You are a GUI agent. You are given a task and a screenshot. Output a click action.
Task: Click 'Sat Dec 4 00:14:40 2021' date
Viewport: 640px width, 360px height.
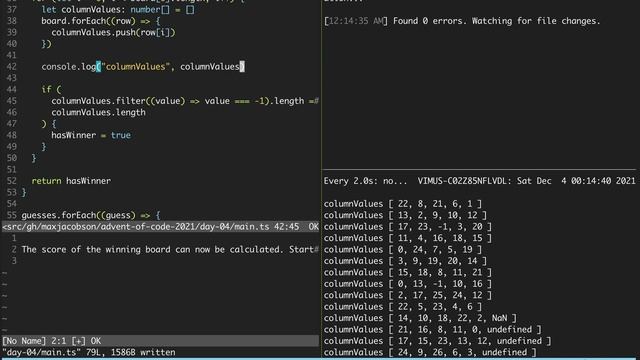[576, 181]
